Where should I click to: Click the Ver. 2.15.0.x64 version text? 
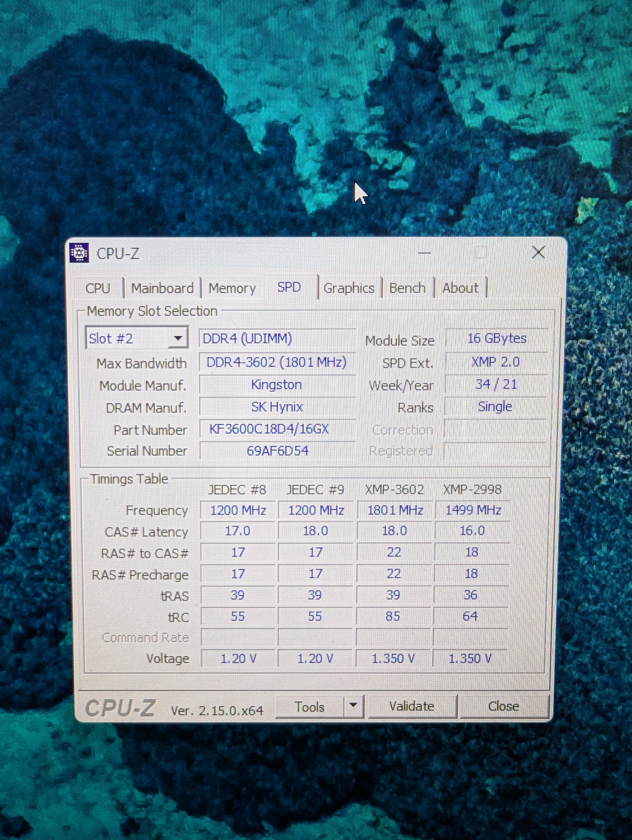217,710
